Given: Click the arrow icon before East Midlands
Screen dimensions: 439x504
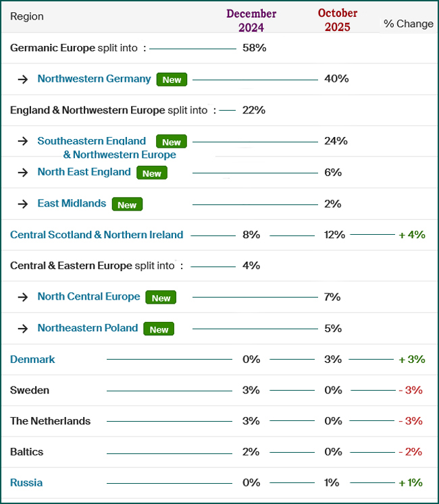Looking at the screenshot, I should (x=23, y=204).
